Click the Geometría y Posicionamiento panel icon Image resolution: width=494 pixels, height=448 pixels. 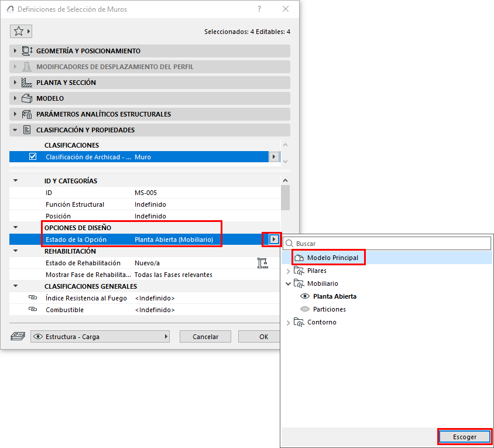[x=27, y=51]
